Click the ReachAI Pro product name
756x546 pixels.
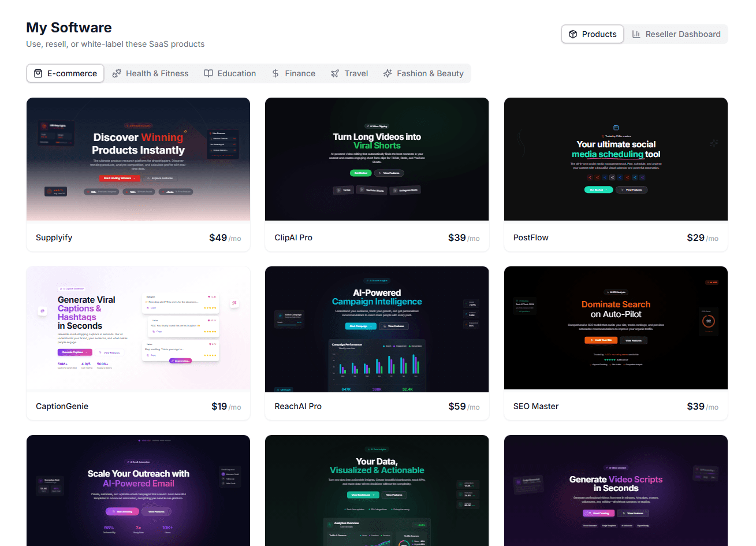pos(298,406)
